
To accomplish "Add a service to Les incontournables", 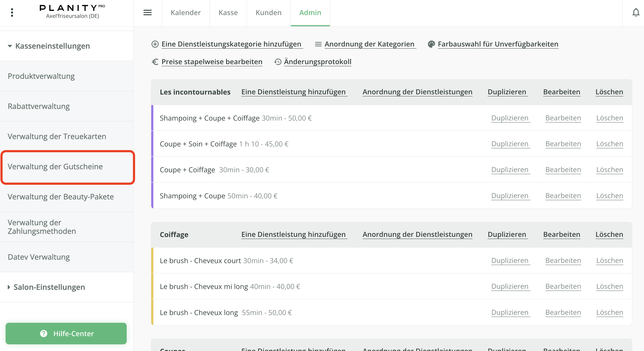I will click(294, 92).
